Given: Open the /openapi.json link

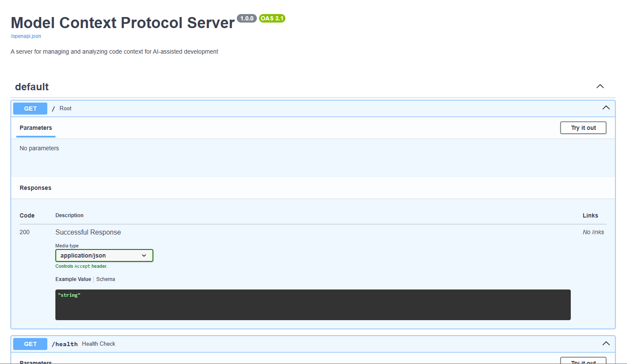Looking at the screenshot, I should (26, 36).
